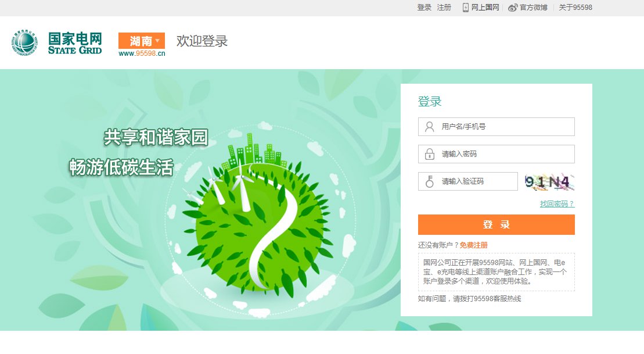Open 登录 in the top bar
The width and height of the screenshot is (644, 354).
tap(424, 8)
